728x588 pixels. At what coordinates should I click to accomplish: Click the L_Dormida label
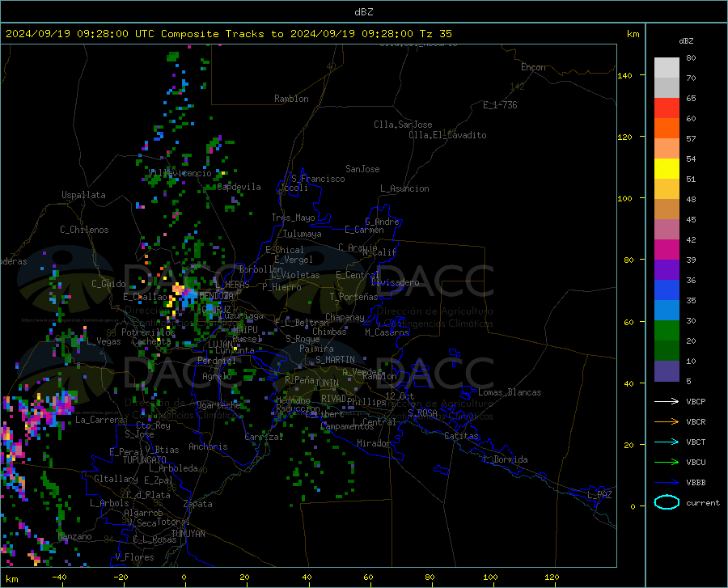pyautogui.click(x=506, y=459)
